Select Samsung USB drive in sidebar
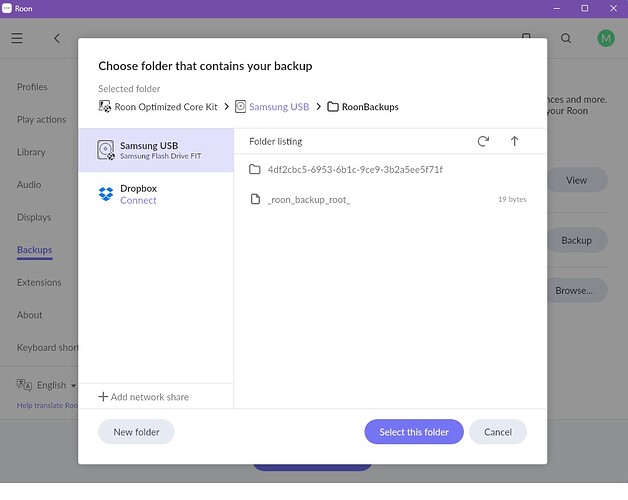Image resolution: width=628 pixels, height=500 pixels. (155, 150)
